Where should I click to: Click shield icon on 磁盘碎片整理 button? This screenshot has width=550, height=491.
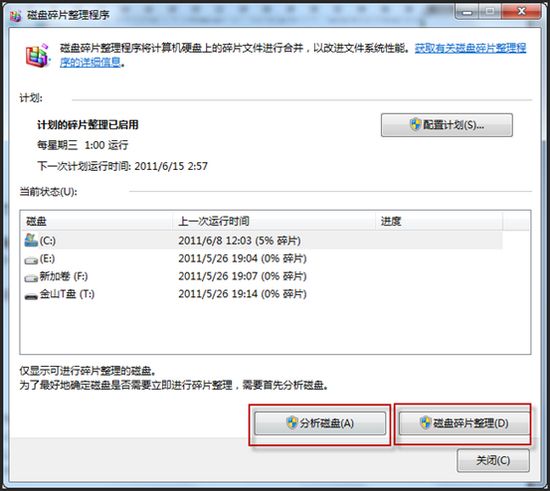[x=425, y=423]
